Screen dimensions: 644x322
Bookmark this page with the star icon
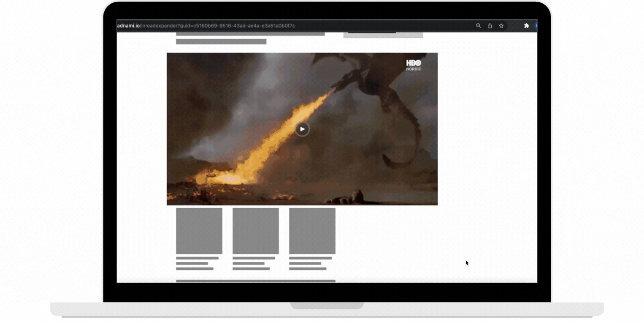tap(501, 26)
